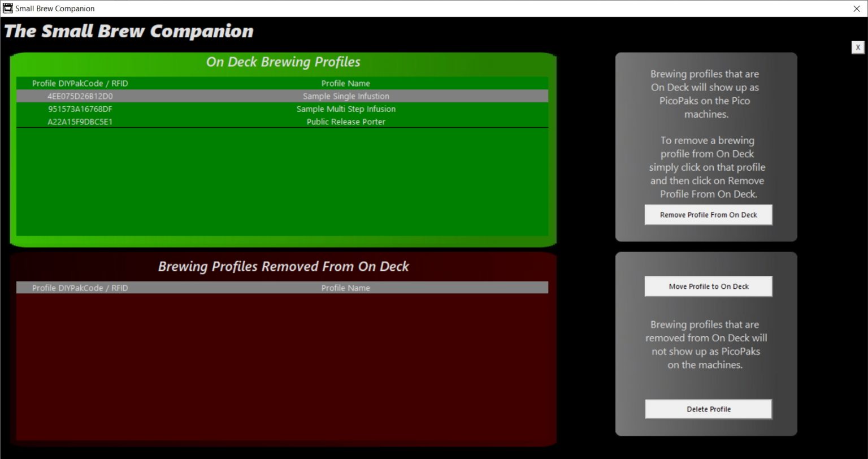The height and width of the screenshot is (459, 868).
Task: Close the Small Brew Companion window
Action: click(856, 8)
